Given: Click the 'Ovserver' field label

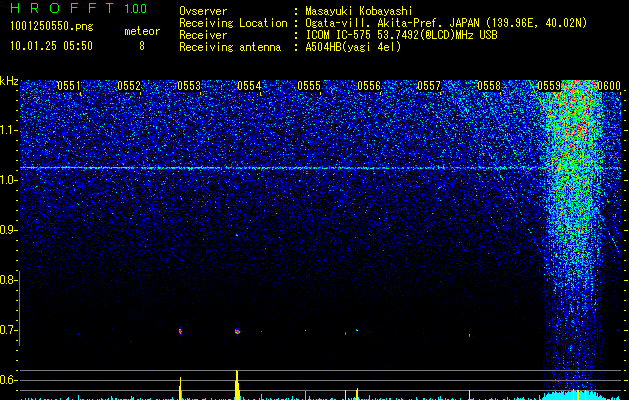Looking at the screenshot, I should click(203, 11).
